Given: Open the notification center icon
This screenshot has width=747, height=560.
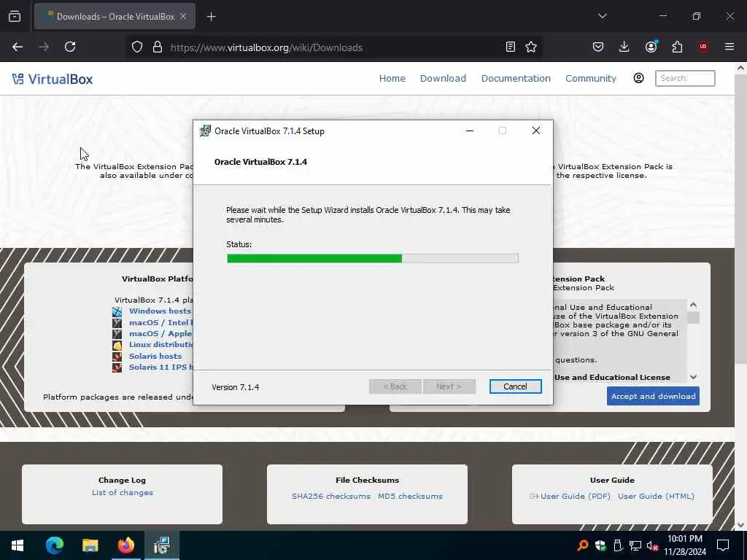Looking at the screenshot, I should [x=723, y=545].
